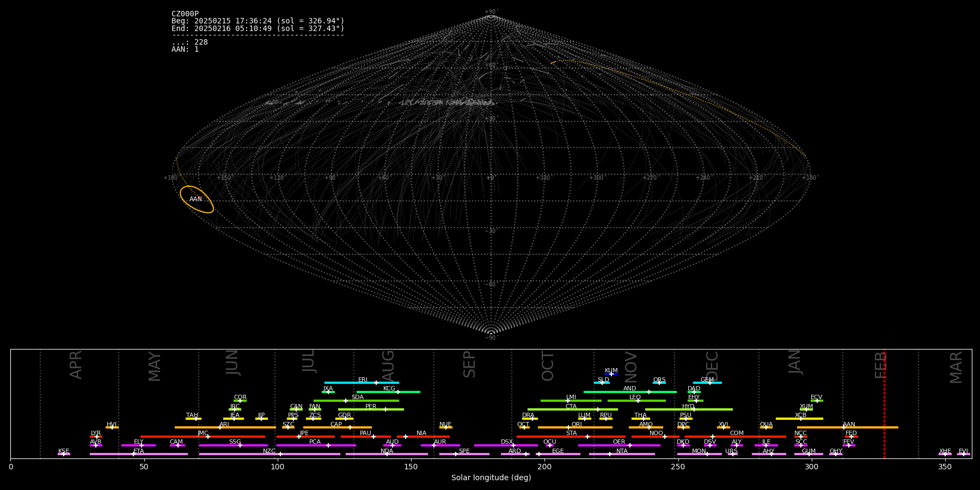Viewport: 980px width, 490px height.
Task: Click the ETA shower bar
Action: click(139, 454)
